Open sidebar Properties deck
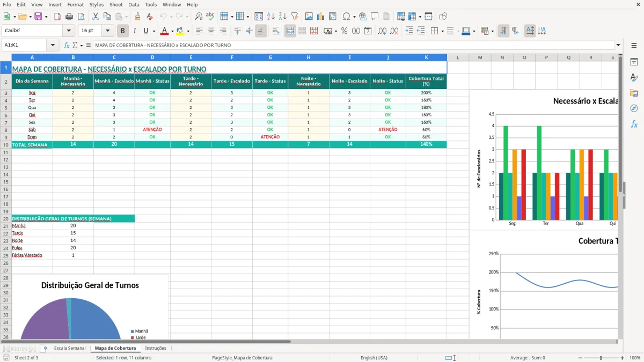The image size is (644, 362). (634, 62)
